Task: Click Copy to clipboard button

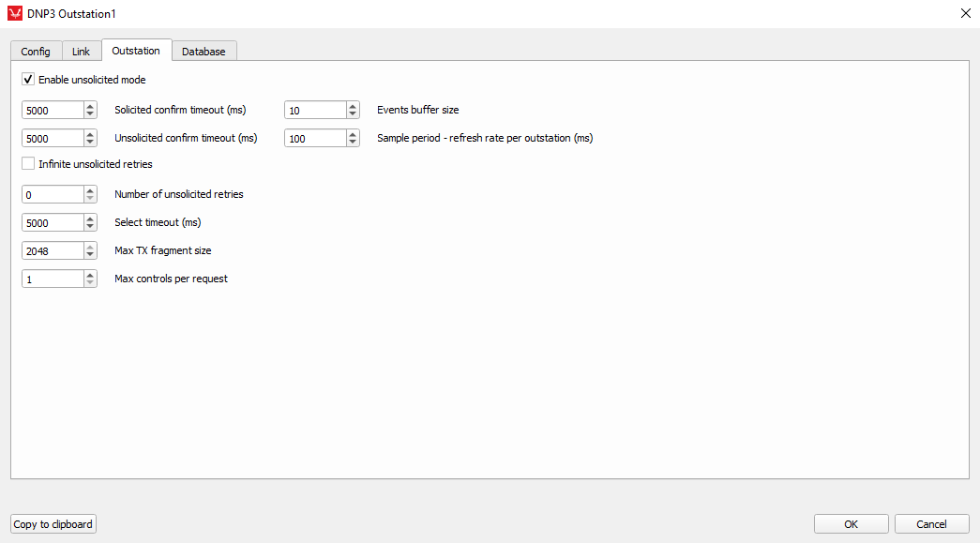Action: pos(53,524)
